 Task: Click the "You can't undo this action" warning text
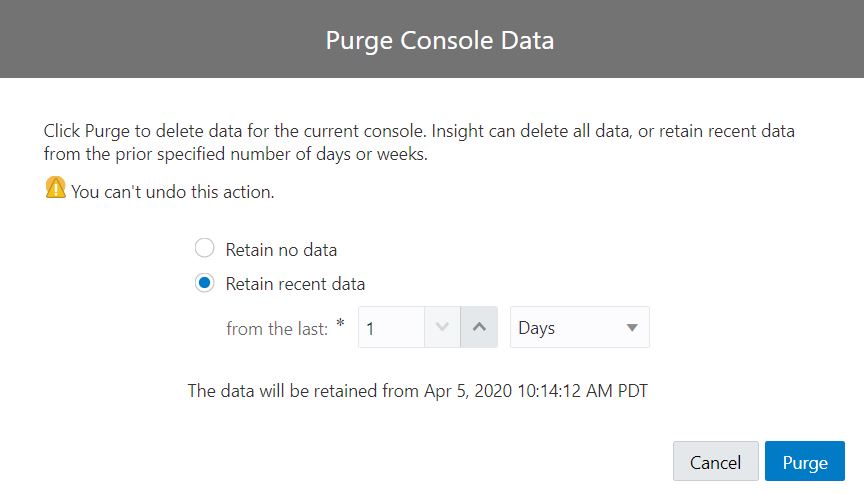(x=173, y=191)
